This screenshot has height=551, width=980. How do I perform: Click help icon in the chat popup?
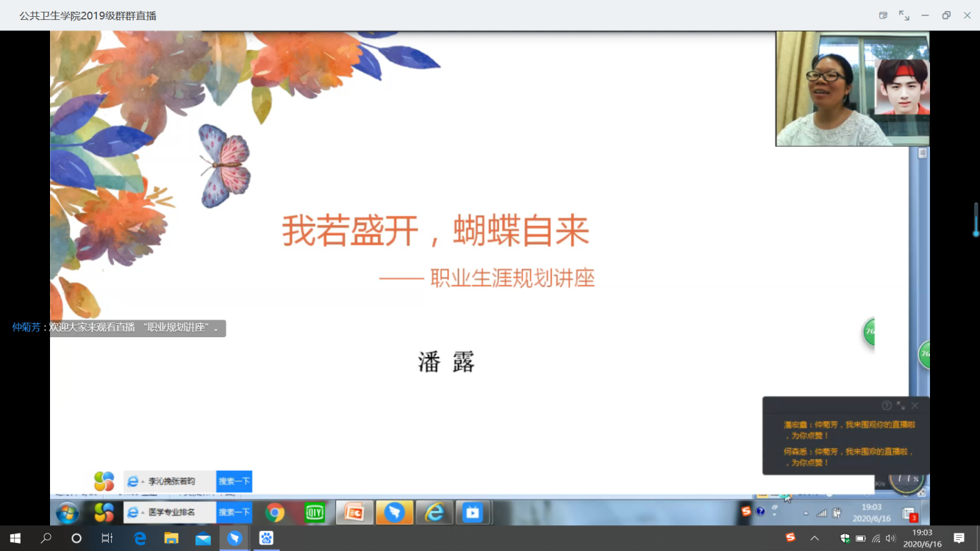pos(887,406)
